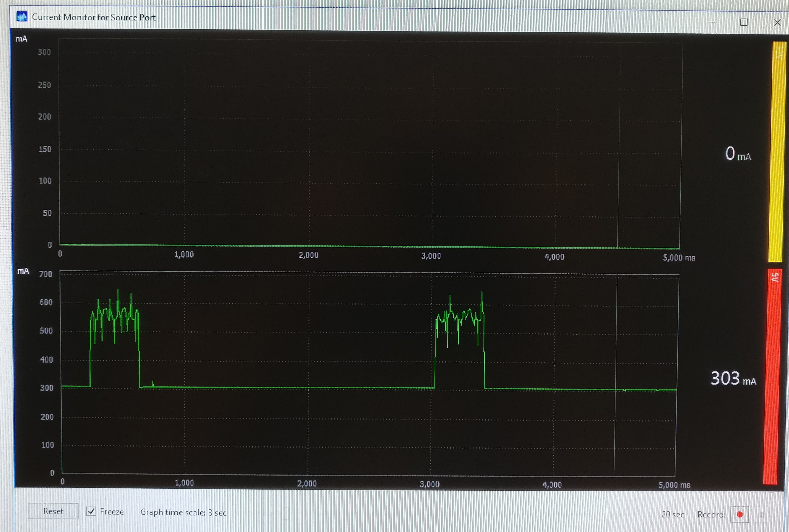This screenshot has height=532, width=789.
Task: Click the Current Monitor app icon in title bar
Action: point(22,16)
